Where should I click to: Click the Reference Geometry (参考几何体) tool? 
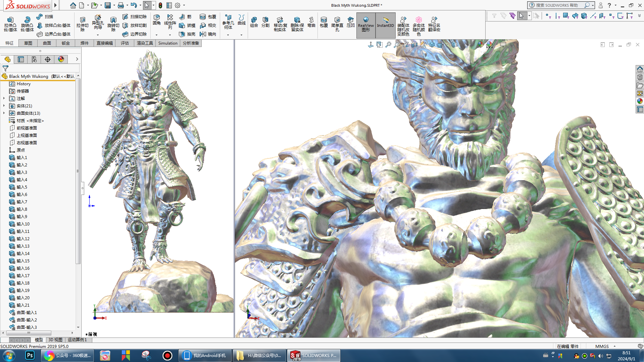(x=228, y=22)
